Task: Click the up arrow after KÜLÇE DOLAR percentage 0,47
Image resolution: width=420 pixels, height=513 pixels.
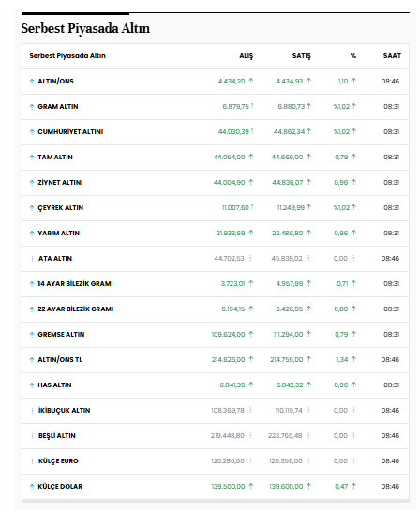Action: (353, 486)
